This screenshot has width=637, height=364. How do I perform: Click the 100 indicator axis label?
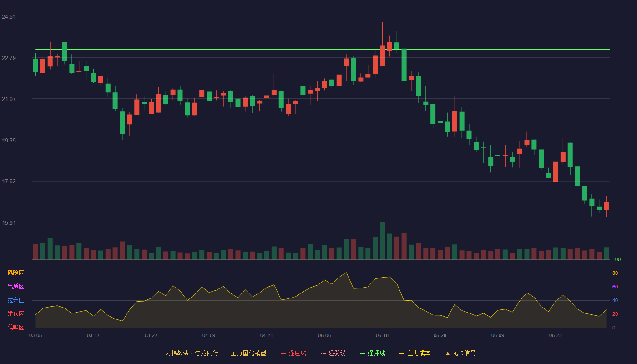tap(617, 259)
